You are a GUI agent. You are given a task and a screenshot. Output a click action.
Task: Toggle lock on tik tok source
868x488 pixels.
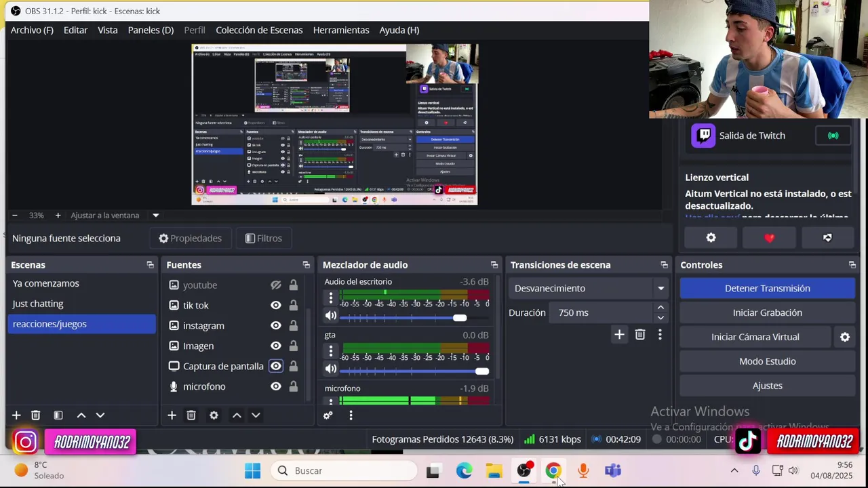294,305
